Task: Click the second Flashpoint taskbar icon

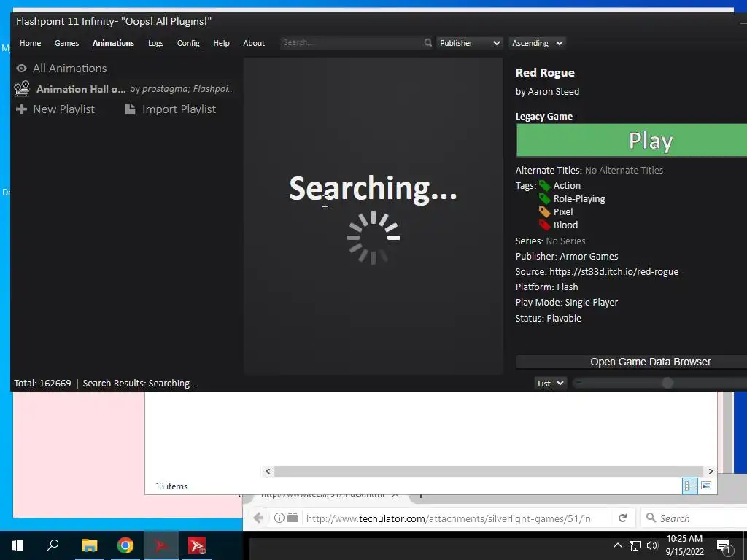Action: [x=196, y=545]
